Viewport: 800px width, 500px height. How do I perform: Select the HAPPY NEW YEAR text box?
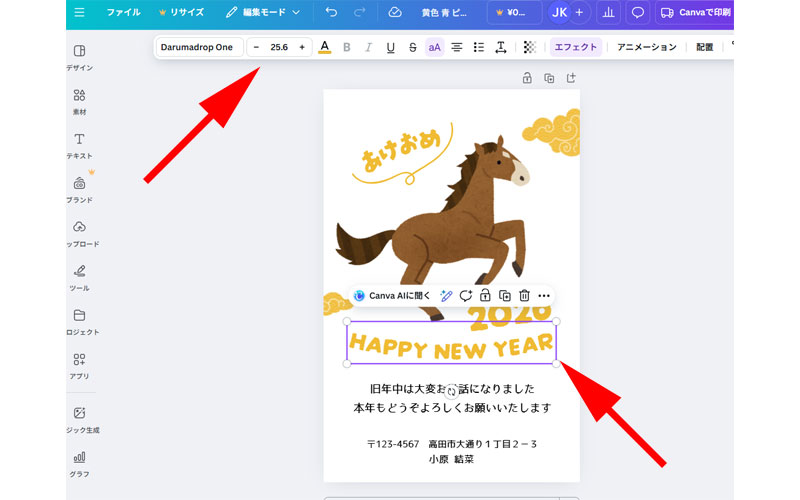[452, 343]
